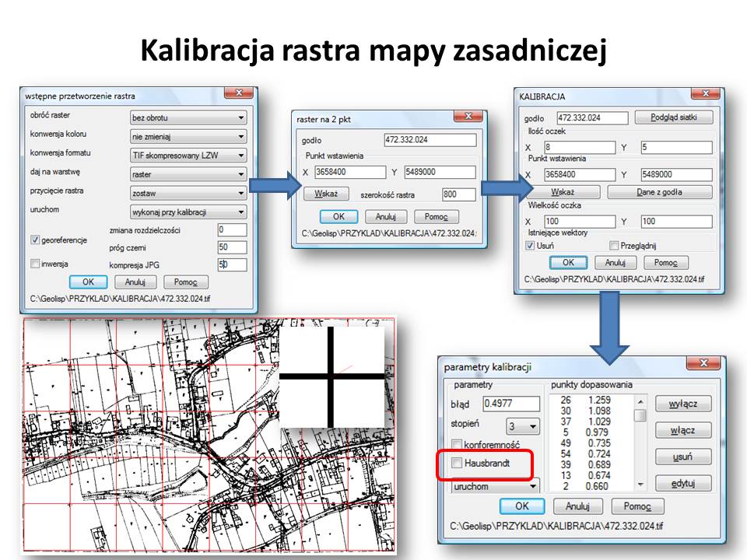Viewport: 747px width, 560px height.
Task: Focus the Ilość oczek Y field
Action: click(x=676, y=147)
